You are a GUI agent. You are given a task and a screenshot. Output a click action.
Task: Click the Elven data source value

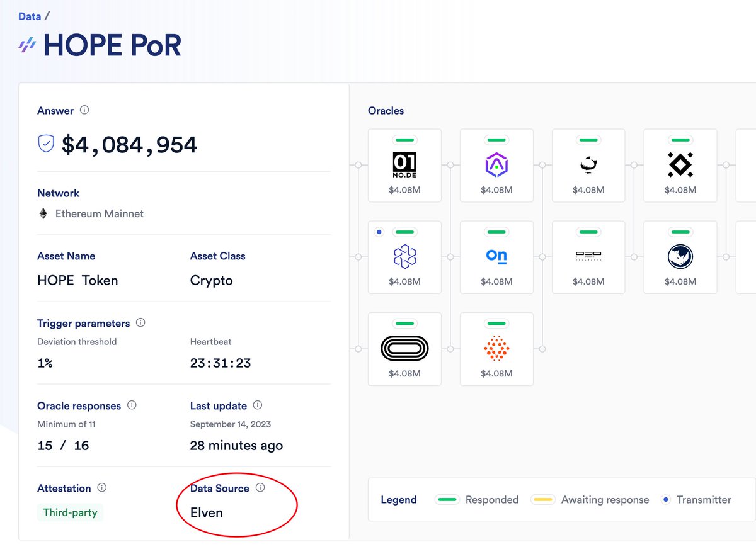pyautogui.click(x=207, y=512)
